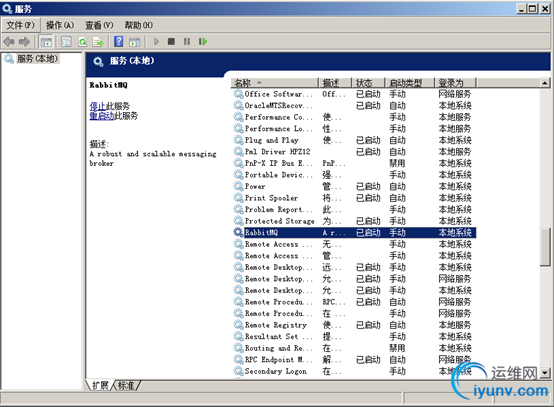Click the vertical scrollbar thumb of services list
Image resolution: width=554 pixels, height=407 pixels.
tap(545, 246)
